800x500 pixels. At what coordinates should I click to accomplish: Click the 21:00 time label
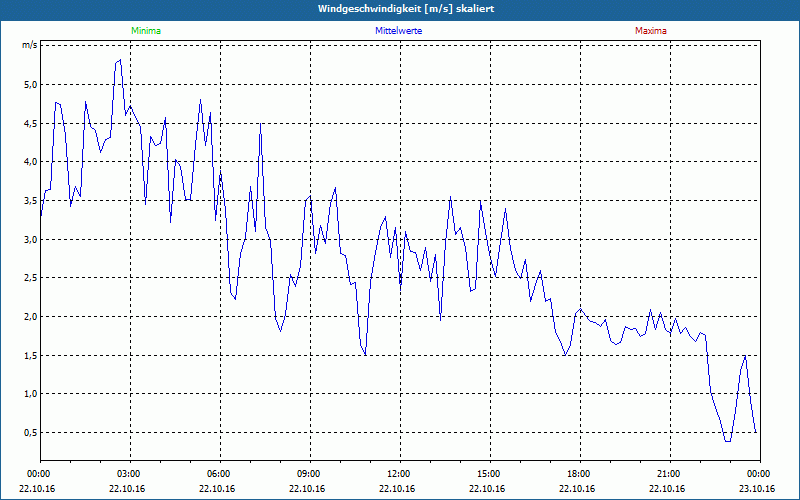pyautogui.click(x=667, y=474)
